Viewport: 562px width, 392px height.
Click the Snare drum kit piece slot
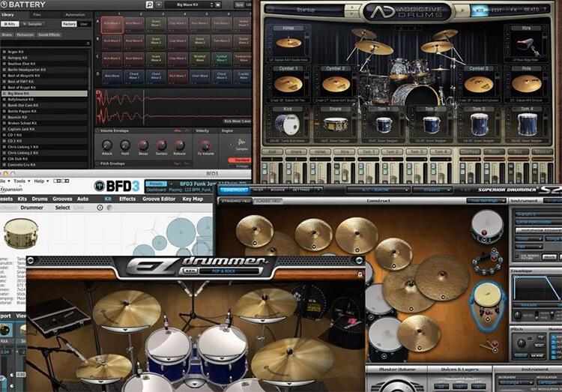click(336, 122)
